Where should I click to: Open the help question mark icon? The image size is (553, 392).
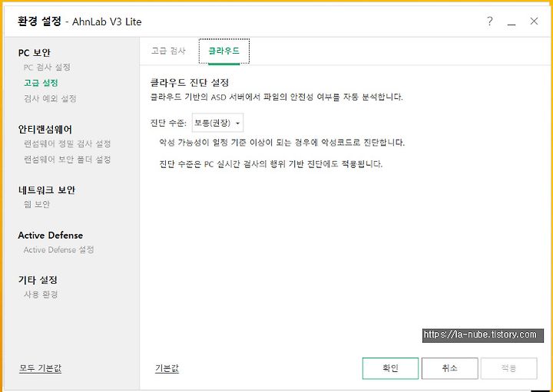pyautogui.click(x=489, y=21)
